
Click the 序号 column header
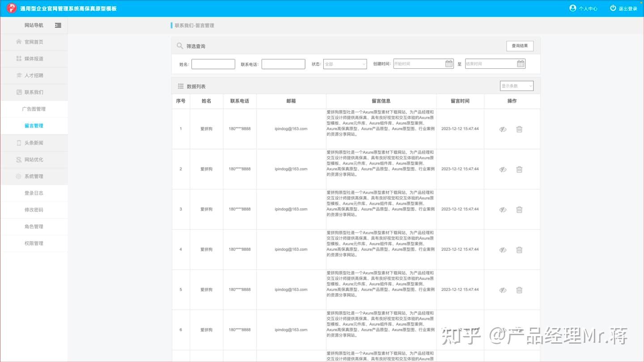[181, 101]
